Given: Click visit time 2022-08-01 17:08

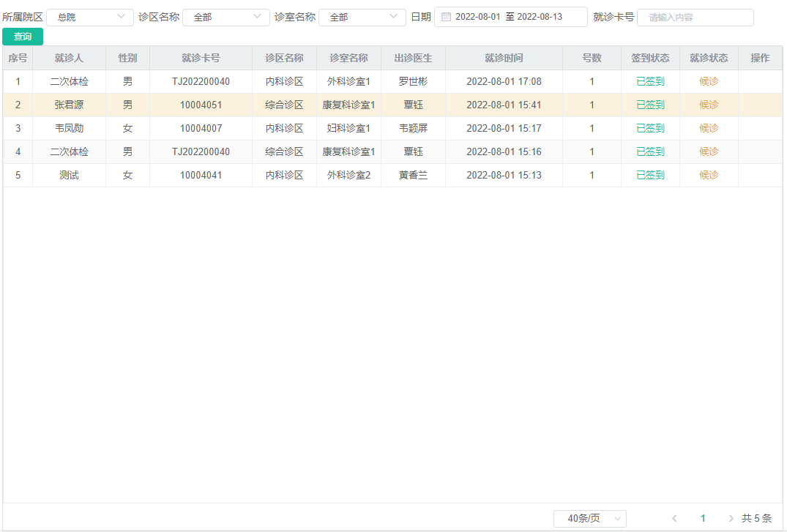Looking at the screenshot, I should pyautogui.click(x=504, y=81).
